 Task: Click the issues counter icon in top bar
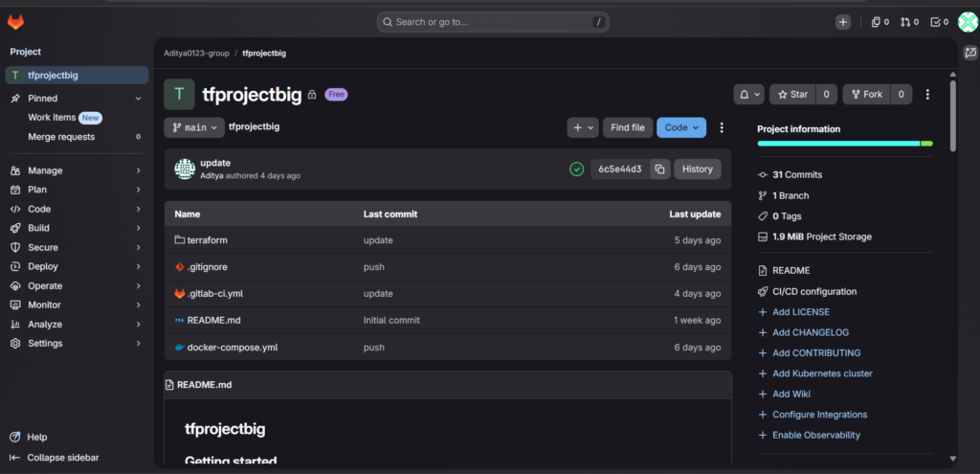click(880, 22)
